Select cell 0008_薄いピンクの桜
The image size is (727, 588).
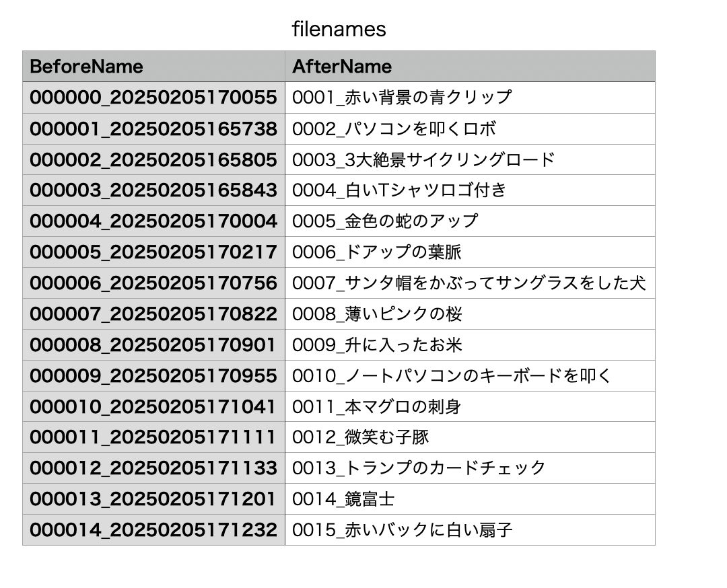[470, 314]
